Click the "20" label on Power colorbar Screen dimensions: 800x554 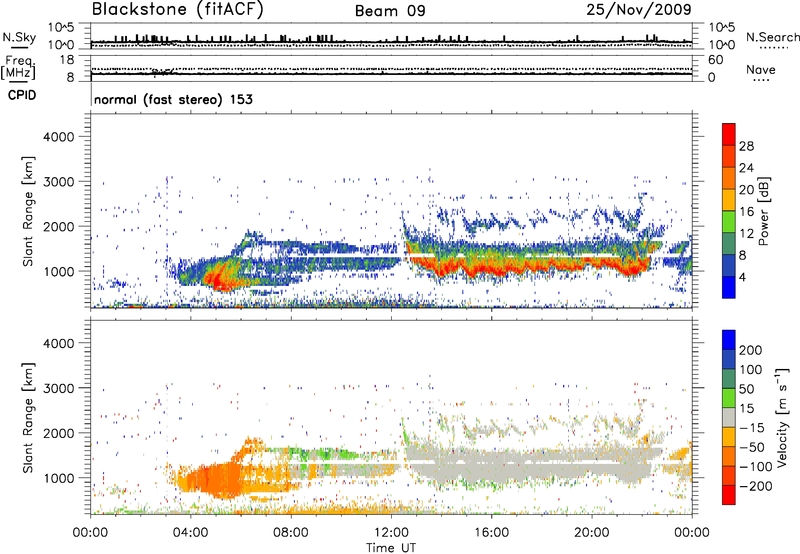pyautogui.click(x=746, y=190)
